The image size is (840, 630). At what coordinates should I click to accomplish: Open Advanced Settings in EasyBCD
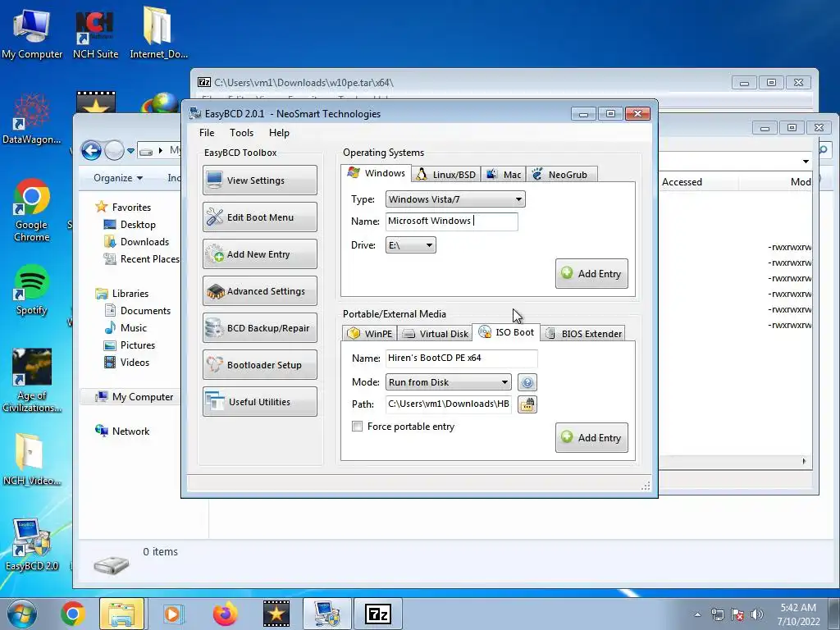coord(260,291)
